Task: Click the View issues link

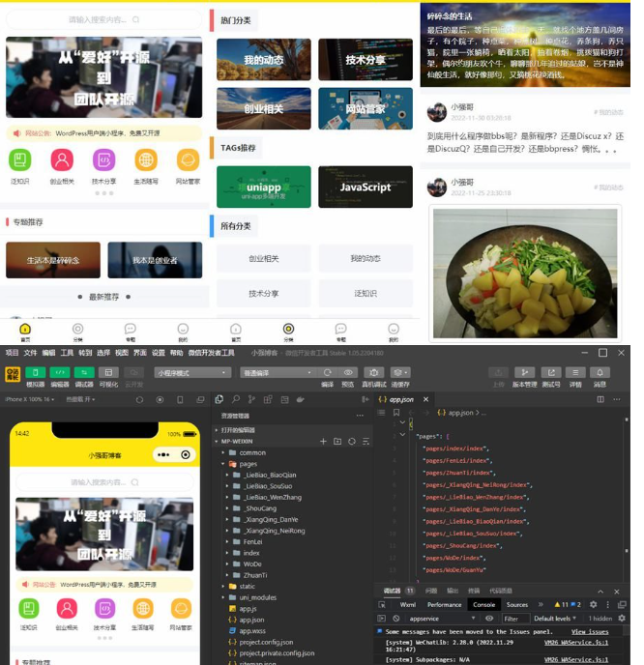Action: tap(590, 632)
